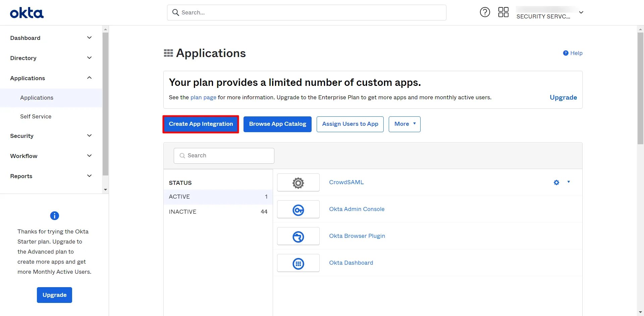Open the plan page link

pyautogui.click(x=203, y=97)
